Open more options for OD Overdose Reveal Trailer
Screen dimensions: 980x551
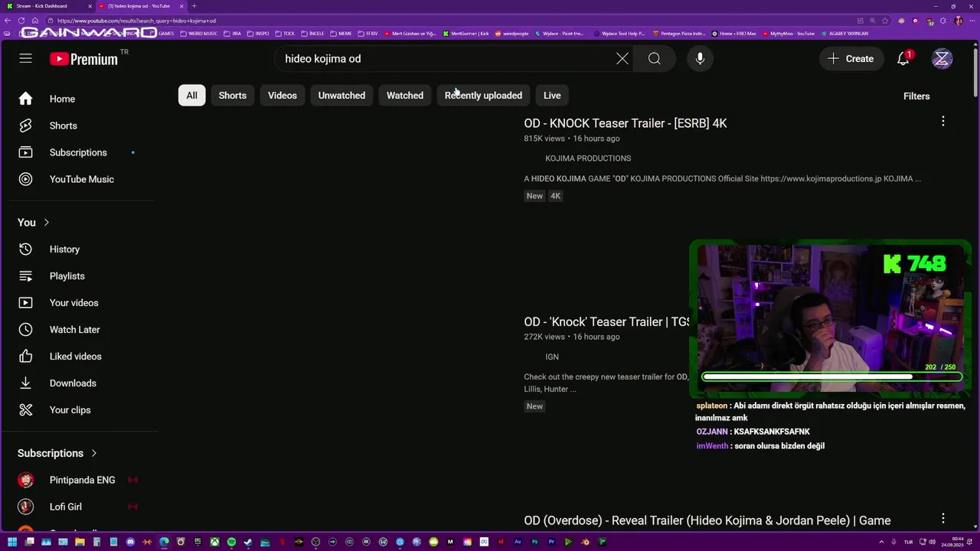943,518
